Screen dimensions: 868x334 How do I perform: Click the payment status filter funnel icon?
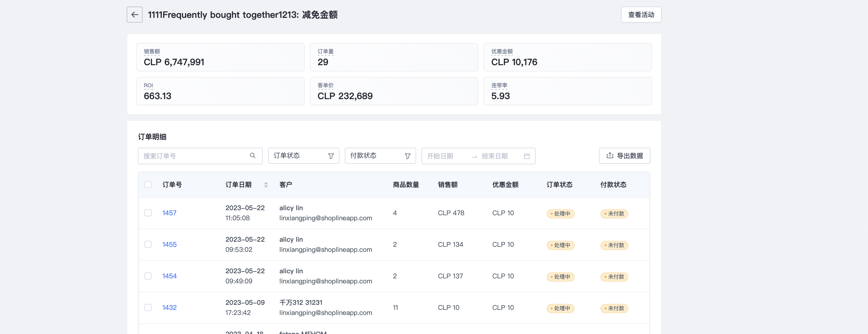[407, 156]
